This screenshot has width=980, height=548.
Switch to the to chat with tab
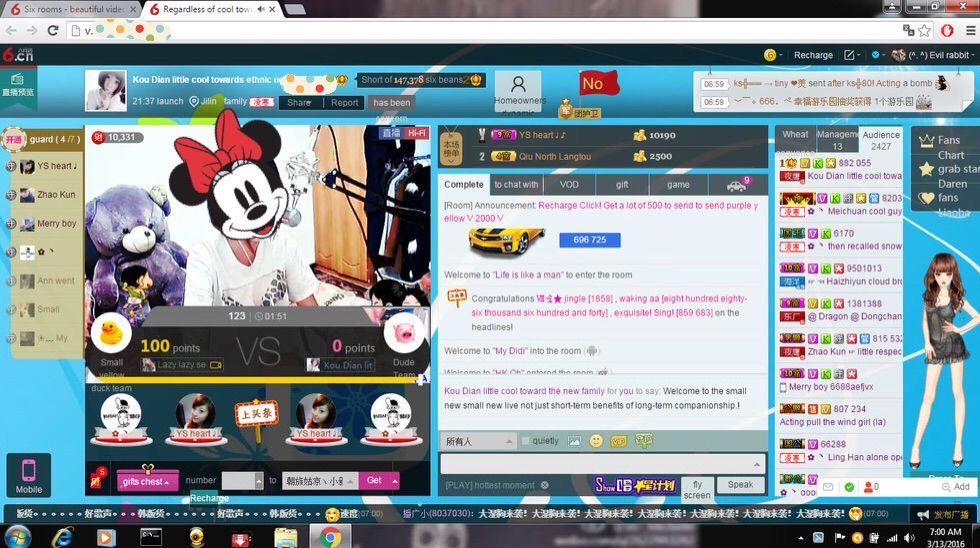pyautogui.click(x=516, y=184)
